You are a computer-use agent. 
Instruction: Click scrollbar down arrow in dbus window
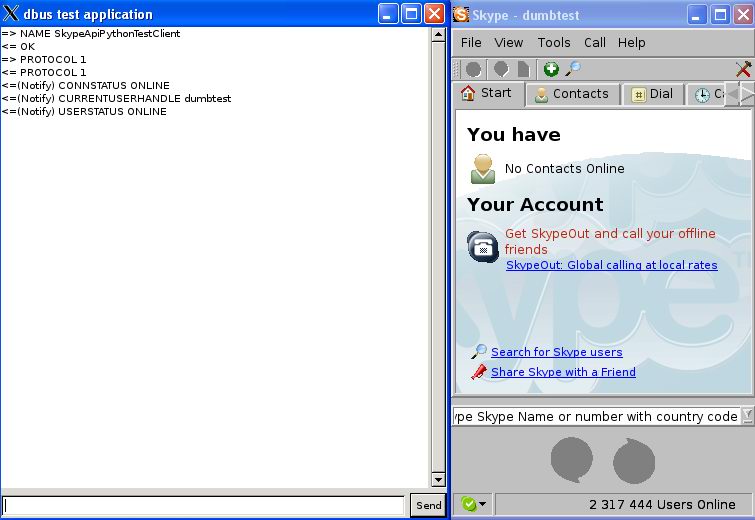pyautogui.click(x=438, y=480)
